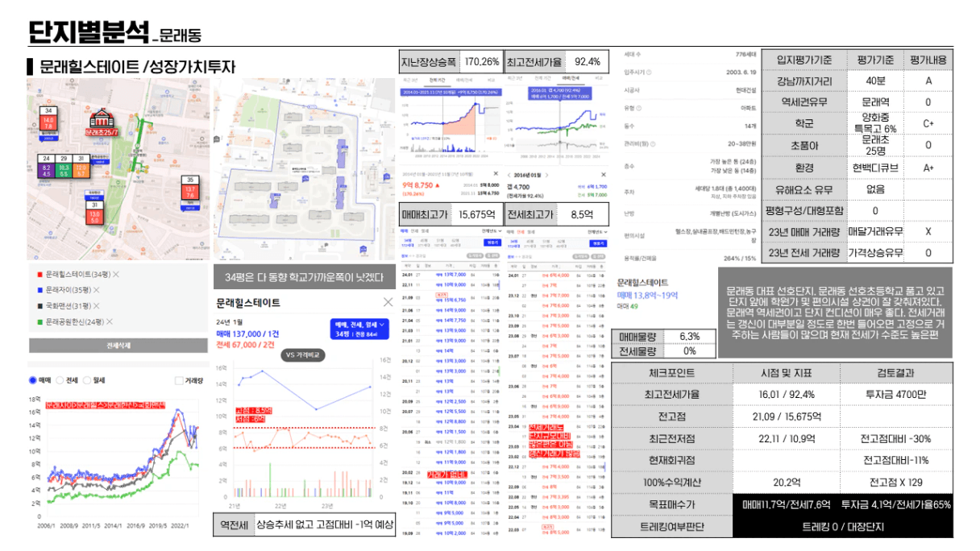Open the 비교 tab on the right chart

599,80
